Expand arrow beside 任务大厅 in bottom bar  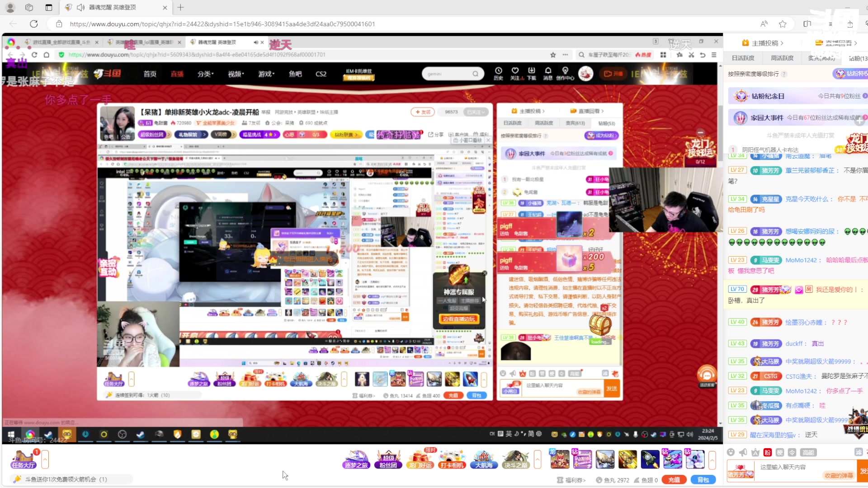pyautogui.click(x=45, y=460)
